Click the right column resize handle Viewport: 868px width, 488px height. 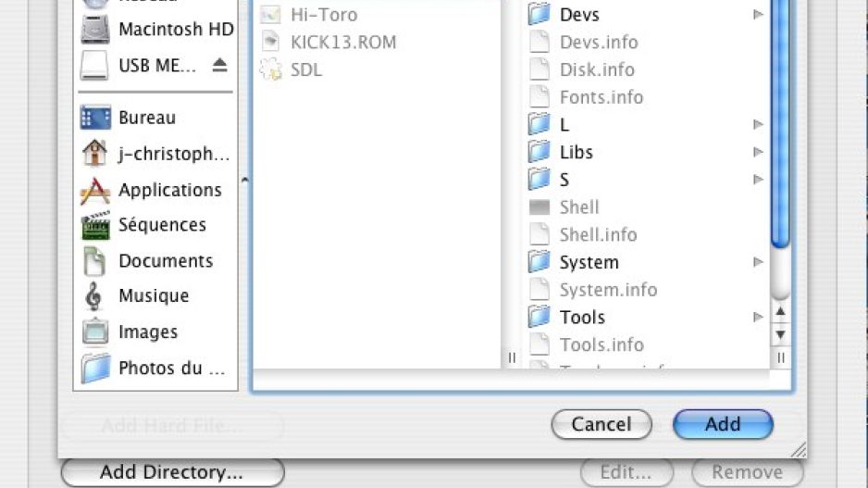[780, 357]
